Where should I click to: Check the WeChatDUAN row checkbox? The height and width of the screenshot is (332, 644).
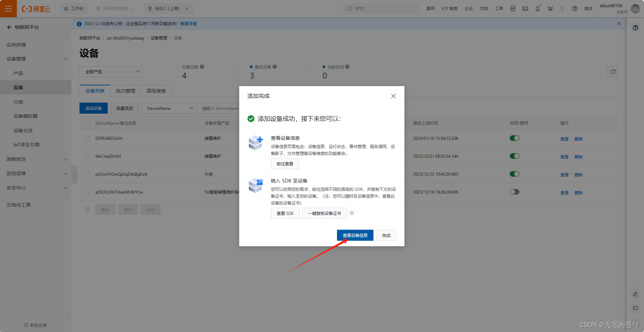click(87, 156)
